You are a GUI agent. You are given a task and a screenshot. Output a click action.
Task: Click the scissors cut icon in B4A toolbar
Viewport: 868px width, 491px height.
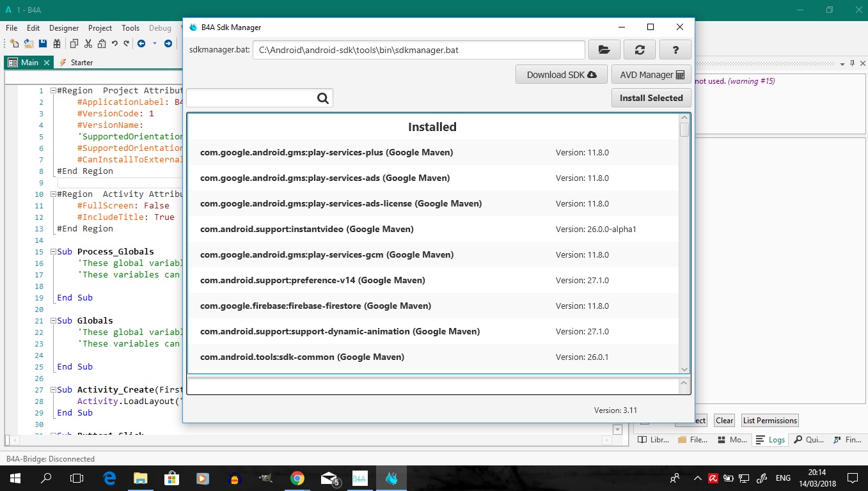(88, 43)
